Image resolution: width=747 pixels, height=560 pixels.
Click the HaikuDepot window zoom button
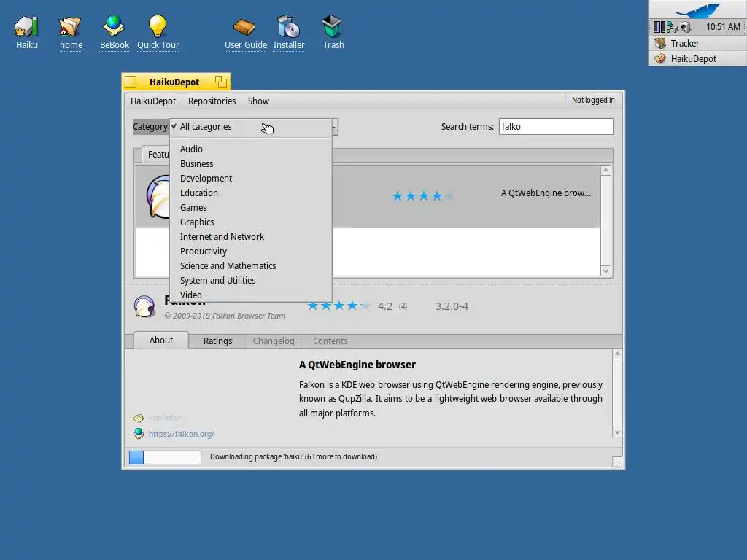click(x=220, y=82)
